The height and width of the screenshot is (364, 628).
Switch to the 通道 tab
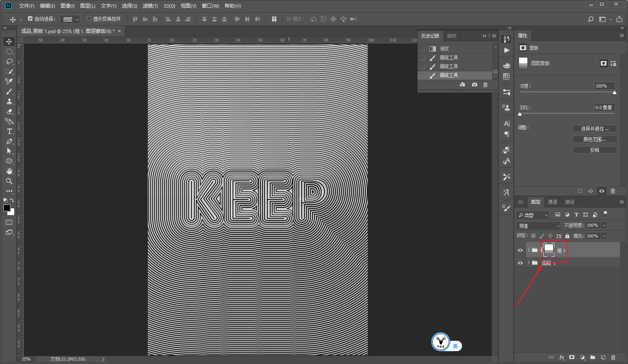click(x=552, y=202)
